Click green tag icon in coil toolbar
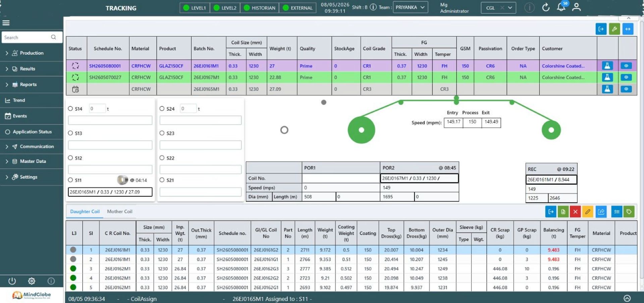Screen dimensions: 644x303 point(629,211)
